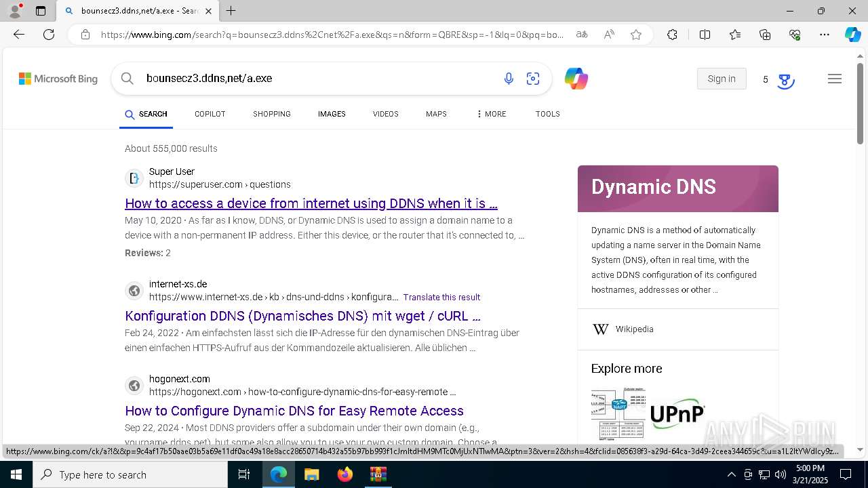Screen dimensions: 868x488
Task: Click the translate page icon in address bar
Action: click(582, 35)
